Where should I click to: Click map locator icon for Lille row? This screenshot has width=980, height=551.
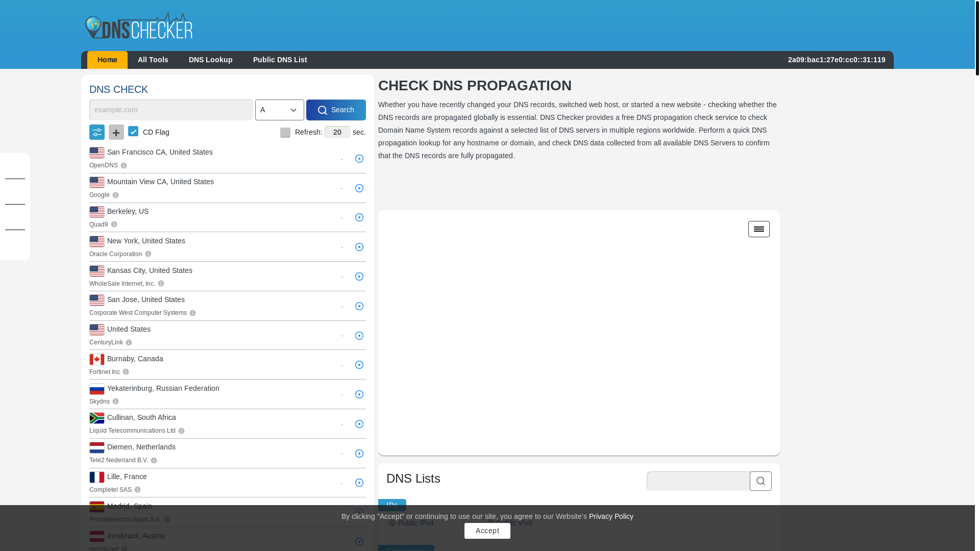359,483
